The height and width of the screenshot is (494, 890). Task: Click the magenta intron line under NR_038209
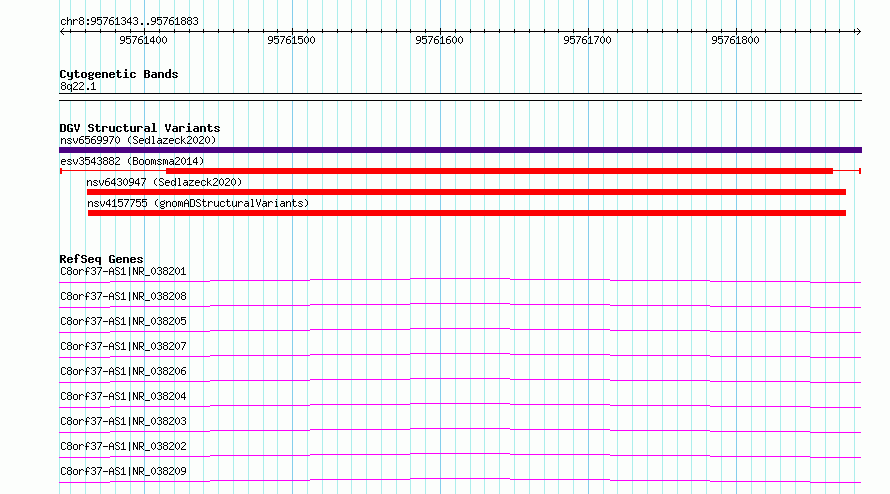point(460,479)
